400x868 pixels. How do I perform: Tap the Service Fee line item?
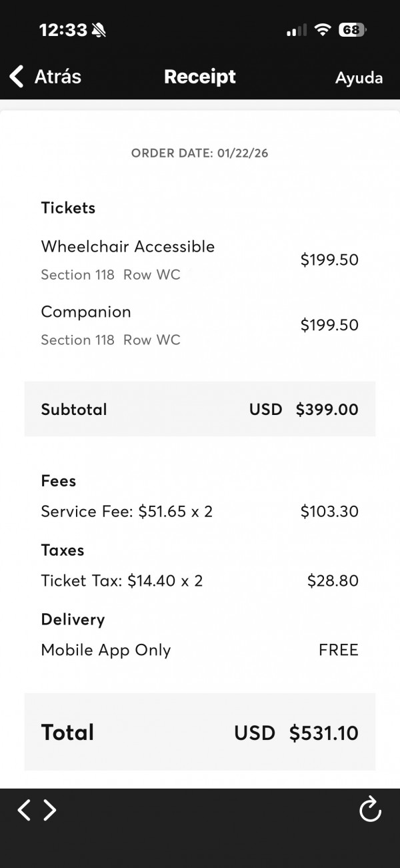coord(199,512)
